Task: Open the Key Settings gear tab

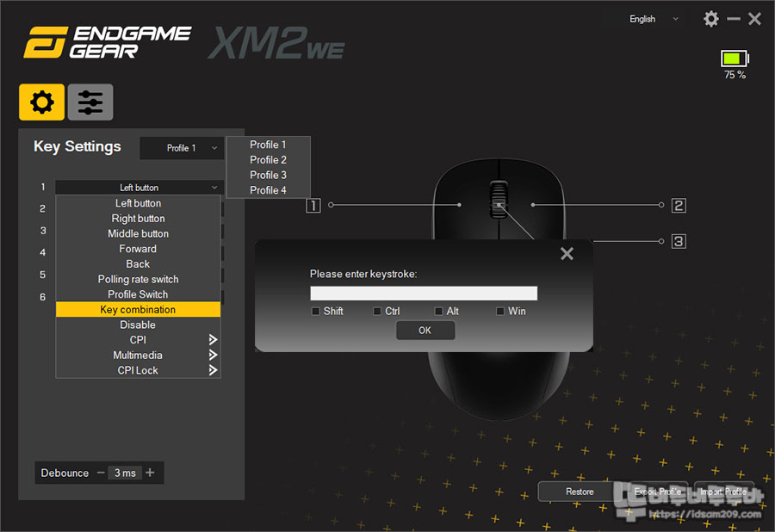Action: (x=41, y=102)
